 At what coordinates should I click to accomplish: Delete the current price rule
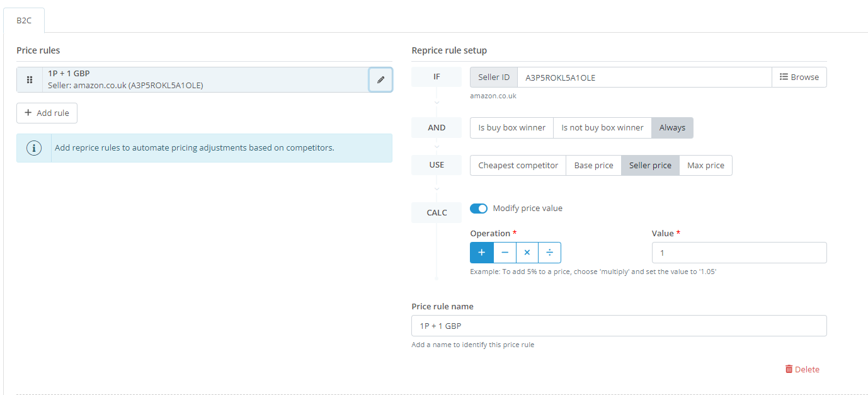point(802,370)
